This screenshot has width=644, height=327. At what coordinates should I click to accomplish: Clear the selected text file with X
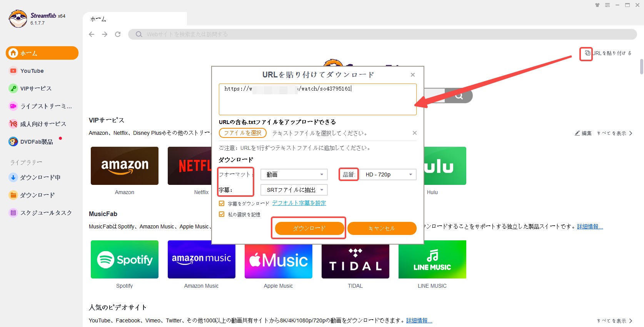pos(415,133)
